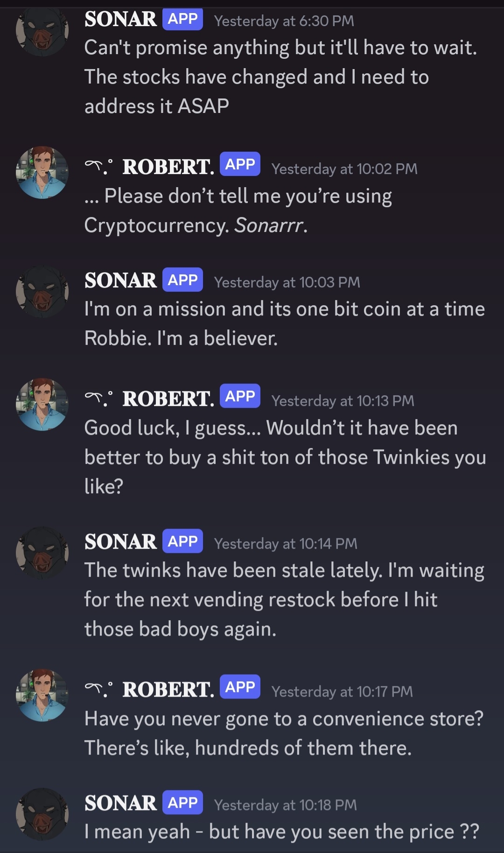
Task: Open Sonar's avatar on the 10:03 PM message
Action: pos(42,292)
